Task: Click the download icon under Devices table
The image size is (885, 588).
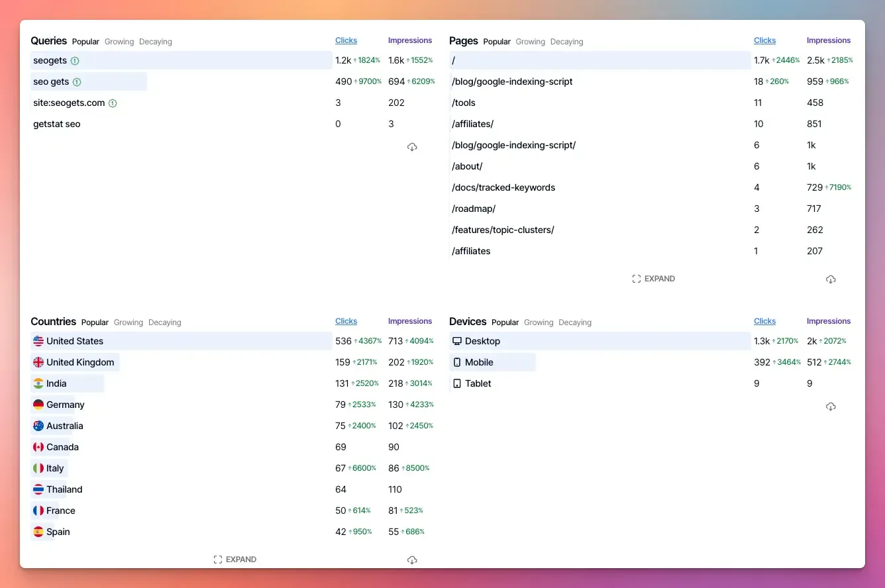Action: [x=831, y=407]
